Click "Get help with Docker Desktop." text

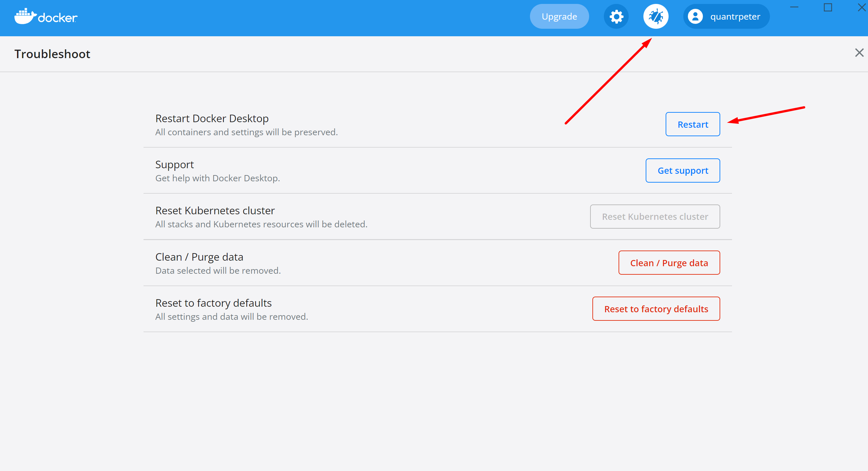click(218, 178)
